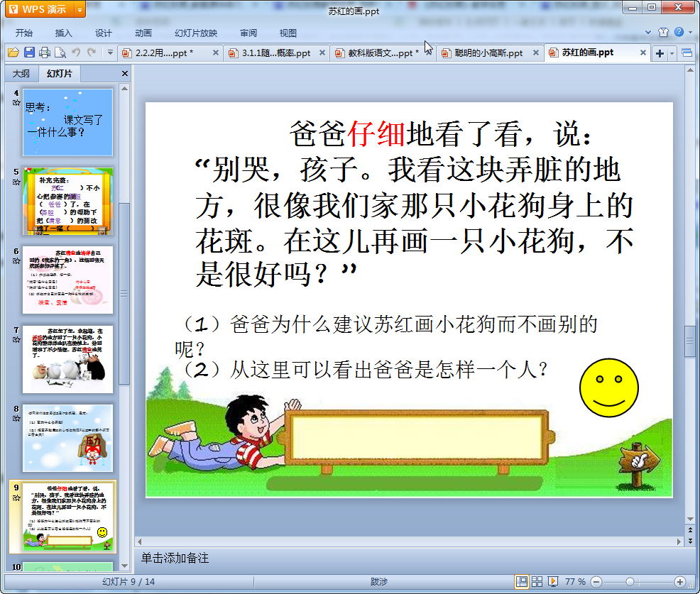Close the 聪明的小高斯.ppt document tab

point(536,53)
